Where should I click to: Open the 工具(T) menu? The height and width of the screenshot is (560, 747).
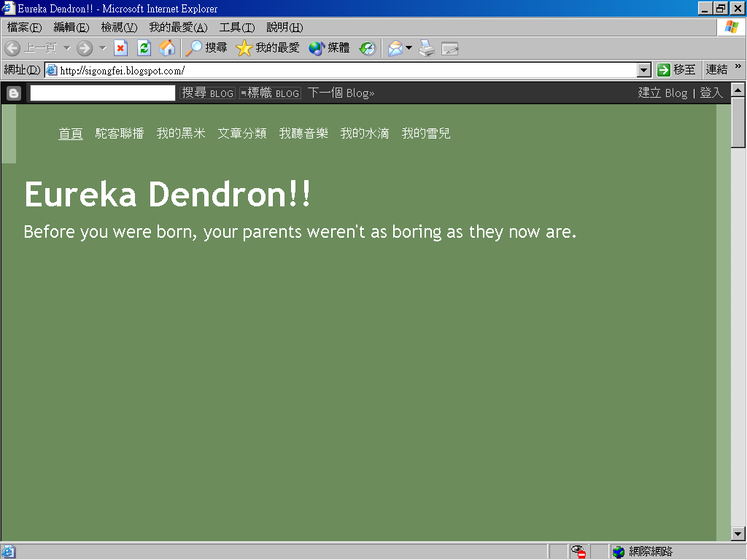237,28
